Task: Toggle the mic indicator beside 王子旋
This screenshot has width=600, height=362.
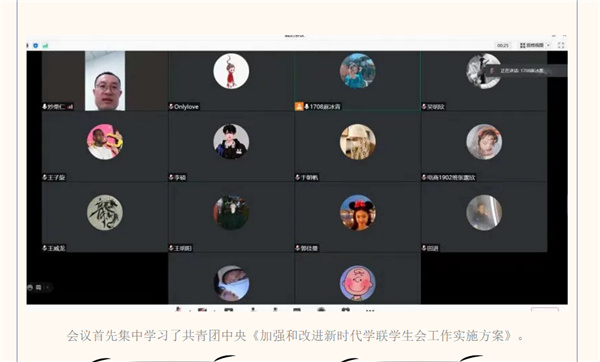Action: point(44,177)
